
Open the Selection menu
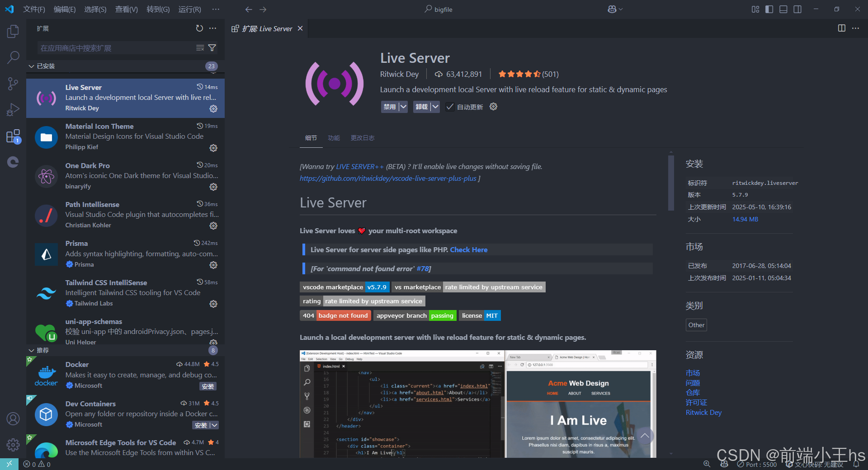coord(95,9)
